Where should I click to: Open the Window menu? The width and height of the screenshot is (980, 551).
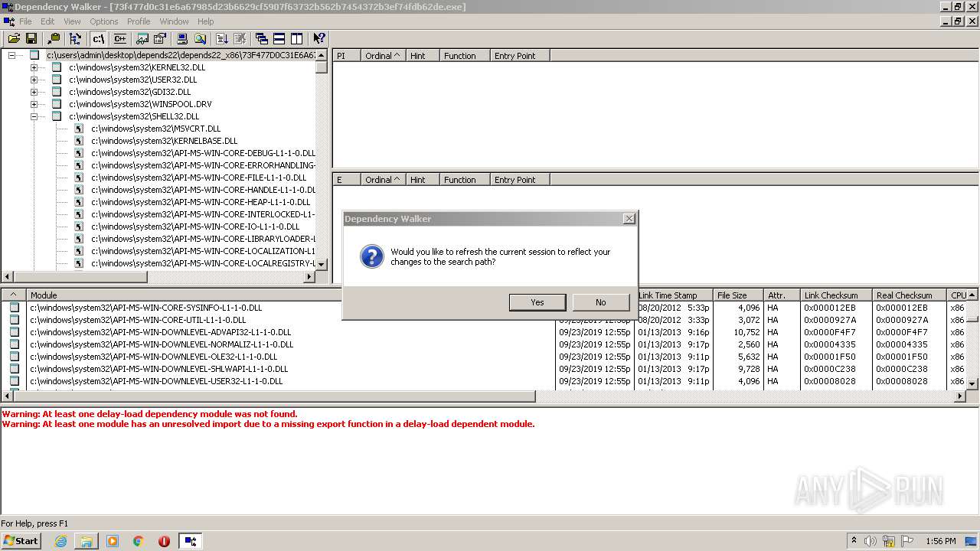(174, 21)
